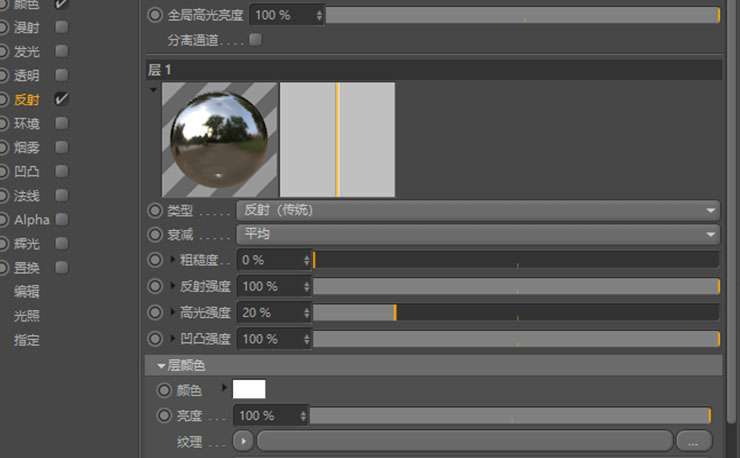This screenshot has width=740, height=458.
Task: Click the animation dot beside 类型
Action: pos(155,211)
